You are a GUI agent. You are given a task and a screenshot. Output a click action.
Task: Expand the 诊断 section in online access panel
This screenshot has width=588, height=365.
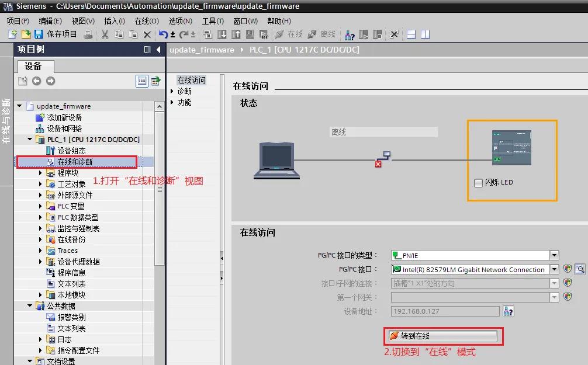pos(172,90)
